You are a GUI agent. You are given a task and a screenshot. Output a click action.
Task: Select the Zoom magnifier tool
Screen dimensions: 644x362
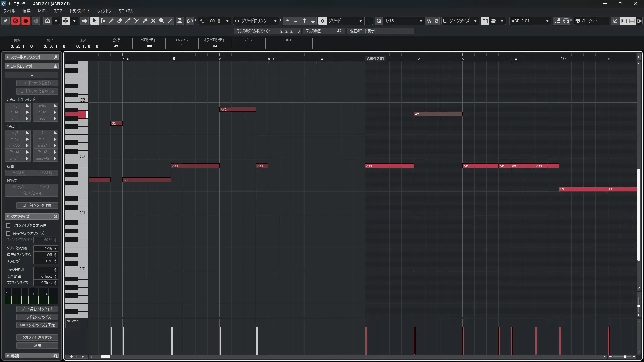point(162,21)
